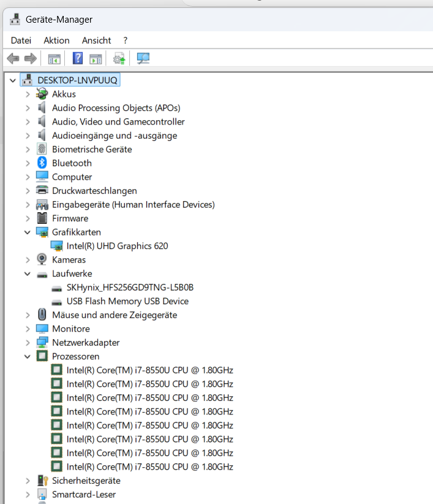Click the Druckwarteschlangen printer icon

click(x=42, y=190)
